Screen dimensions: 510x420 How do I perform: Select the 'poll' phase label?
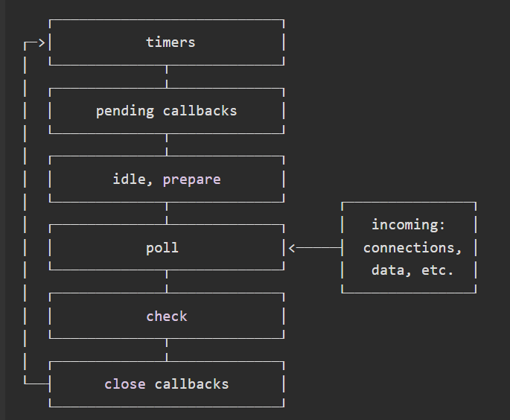(162, 248)
